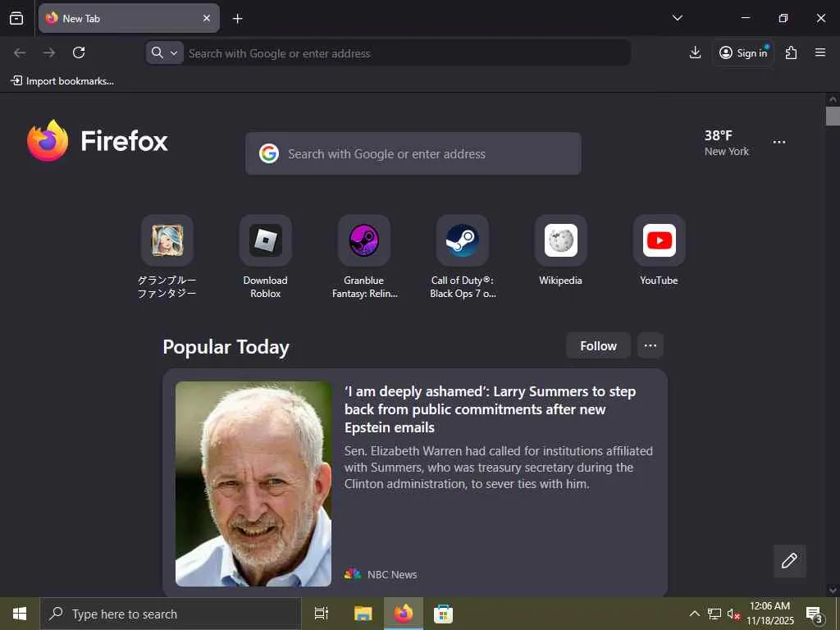Viewport: 840px width, 630px height.
Task: Click the muted volume tray icon
Action: point(733,614)
